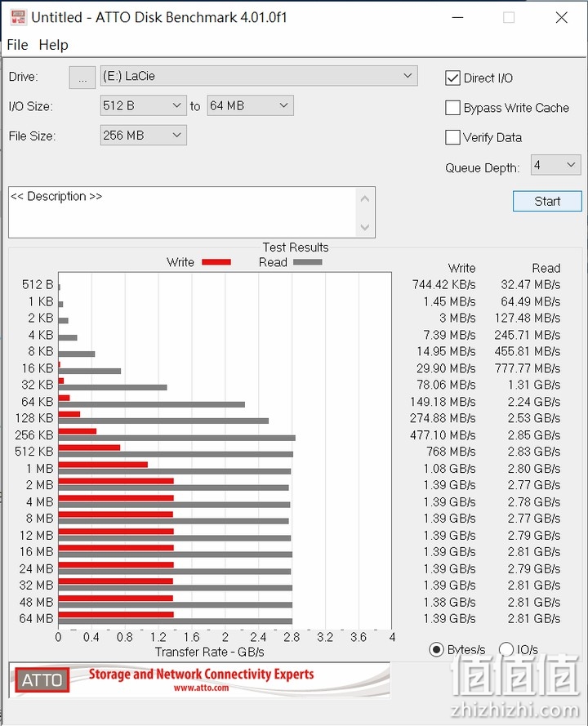Open the www.atto.com link in banner
Image resolution: width=588 pixels, height=726 pixels.
point(201,688)
